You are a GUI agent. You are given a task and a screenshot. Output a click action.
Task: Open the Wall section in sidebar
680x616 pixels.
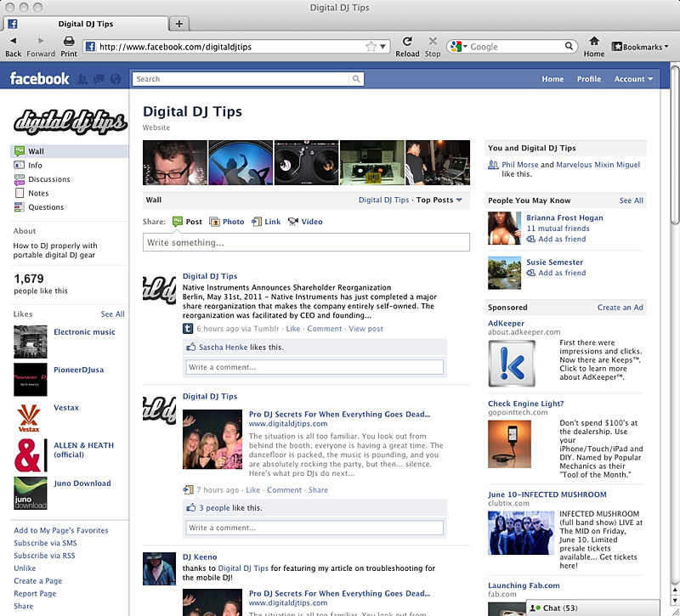[70, 151]
